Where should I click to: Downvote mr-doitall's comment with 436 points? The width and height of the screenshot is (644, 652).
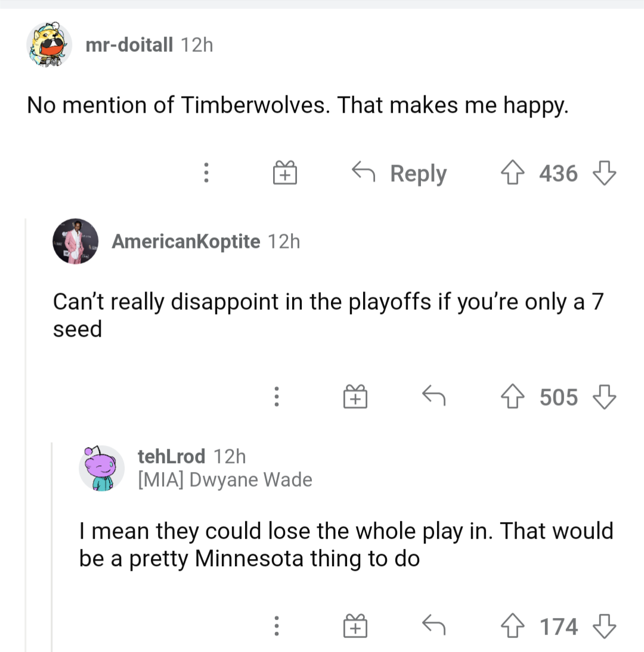(x=604, y=173)
